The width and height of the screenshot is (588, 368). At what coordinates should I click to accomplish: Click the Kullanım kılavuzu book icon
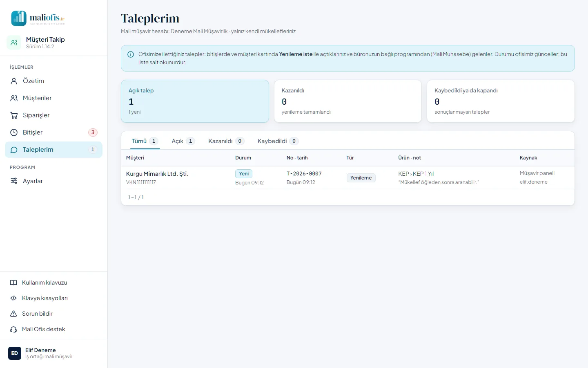[x=13, y=283]
